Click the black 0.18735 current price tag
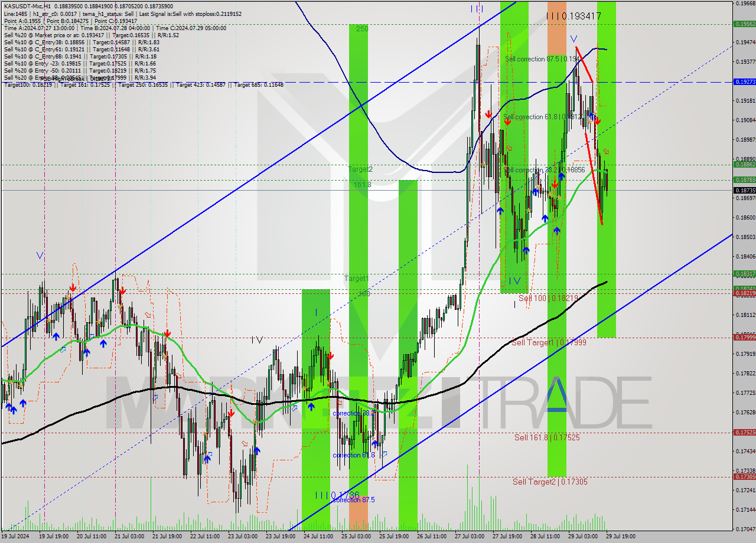 coord(744,191)
